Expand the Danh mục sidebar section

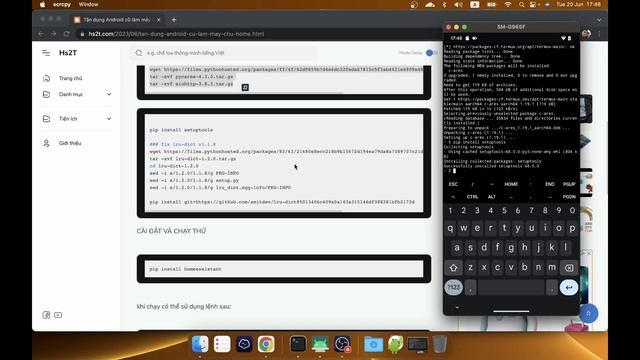77,94
